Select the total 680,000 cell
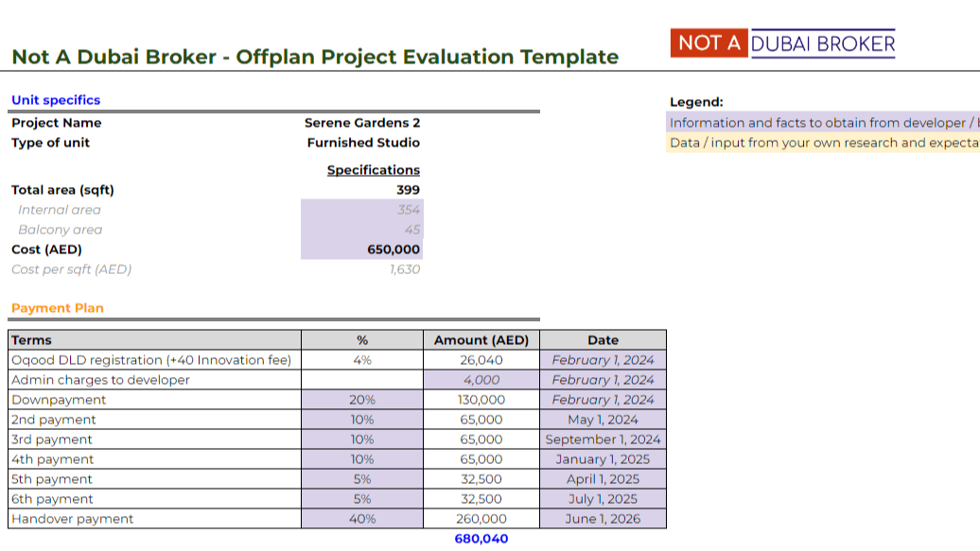The height and width of the screenshot is (551, 980). 481,539
